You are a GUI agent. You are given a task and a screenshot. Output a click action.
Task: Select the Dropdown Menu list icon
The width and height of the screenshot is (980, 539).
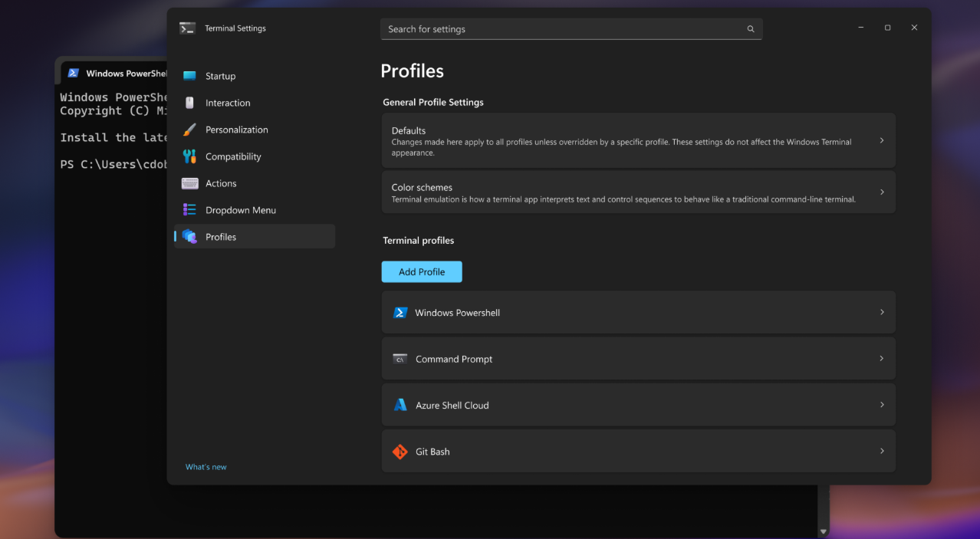point(189,209)
